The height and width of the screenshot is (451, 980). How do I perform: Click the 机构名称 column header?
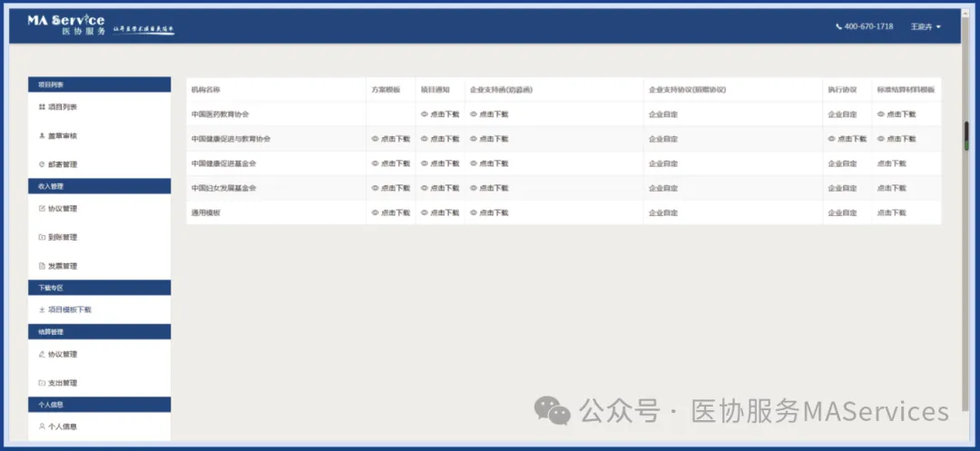(206, 90)
